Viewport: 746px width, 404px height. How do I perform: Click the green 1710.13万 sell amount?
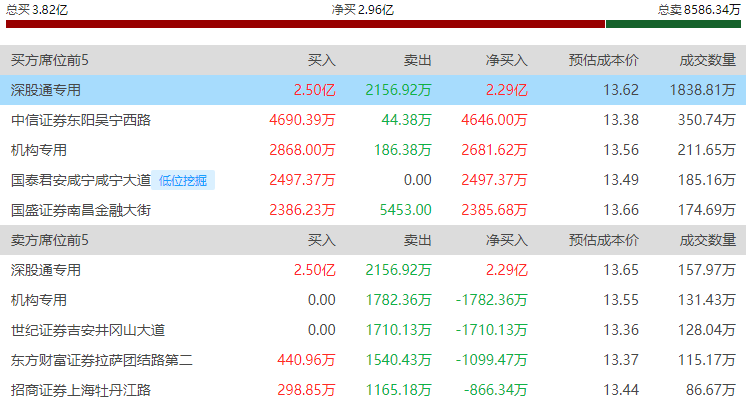pyautogui.click(x=398, y=330)
